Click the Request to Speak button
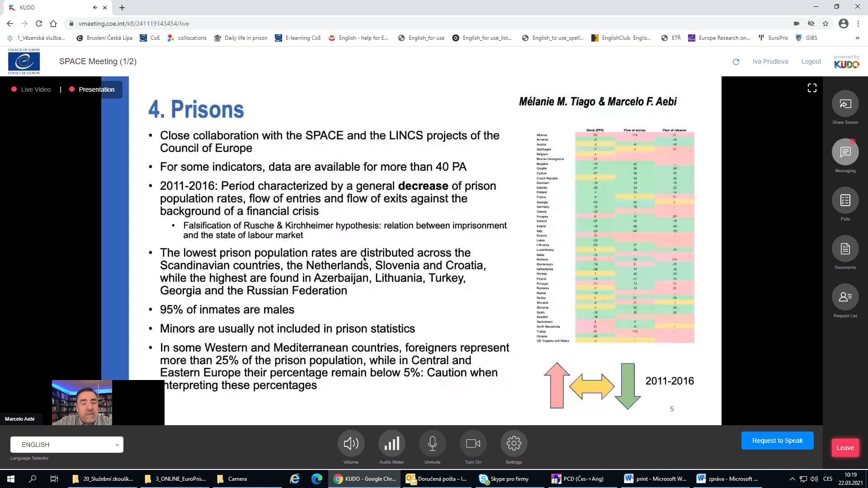The height and width of the screenshot is (488, 868). [777, 441]
